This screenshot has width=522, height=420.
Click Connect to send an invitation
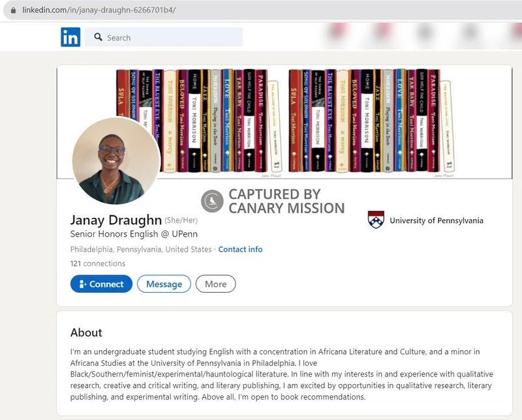coord(101,284)
